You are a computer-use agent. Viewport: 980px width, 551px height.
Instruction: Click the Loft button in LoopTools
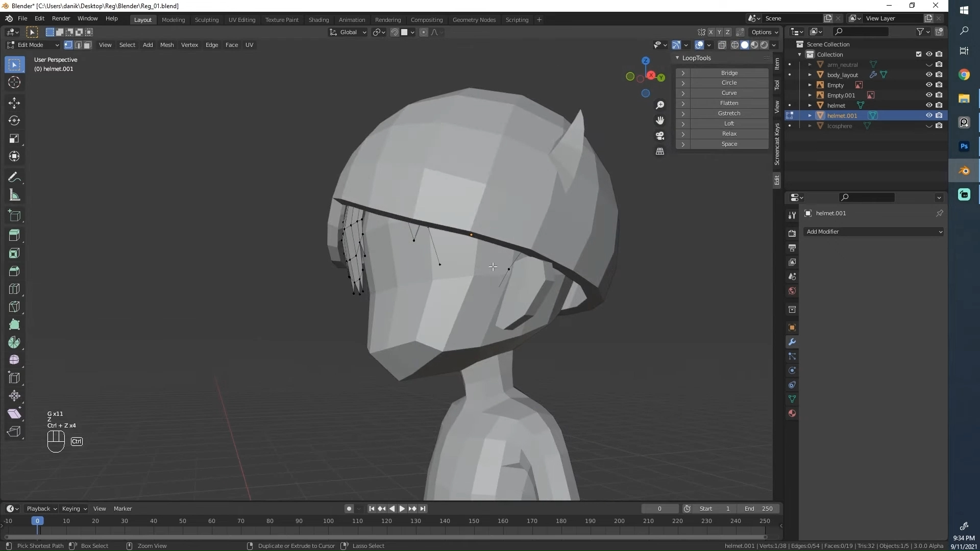coord(729,123)
